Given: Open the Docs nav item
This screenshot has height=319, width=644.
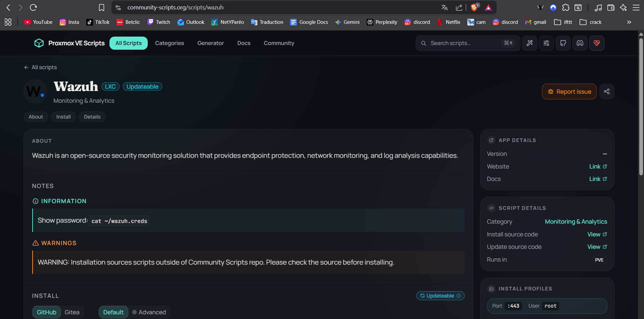Looking at the screenshot, I should pyautogui.click(x=244, y=43).
